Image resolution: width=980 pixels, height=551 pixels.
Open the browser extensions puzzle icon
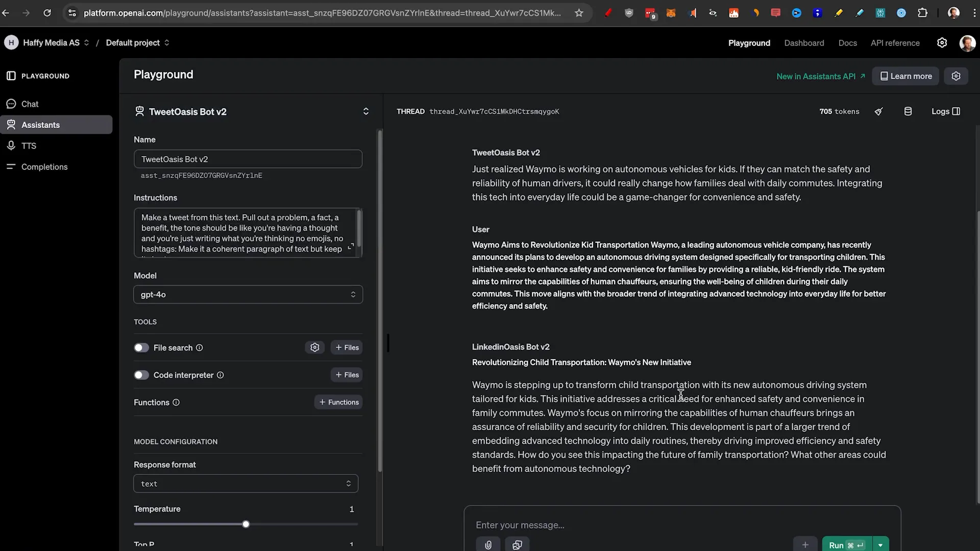[x=922, y=13]
